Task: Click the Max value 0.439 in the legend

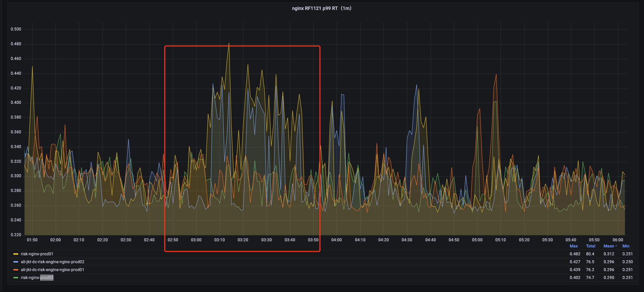Action: coord(575,270)
